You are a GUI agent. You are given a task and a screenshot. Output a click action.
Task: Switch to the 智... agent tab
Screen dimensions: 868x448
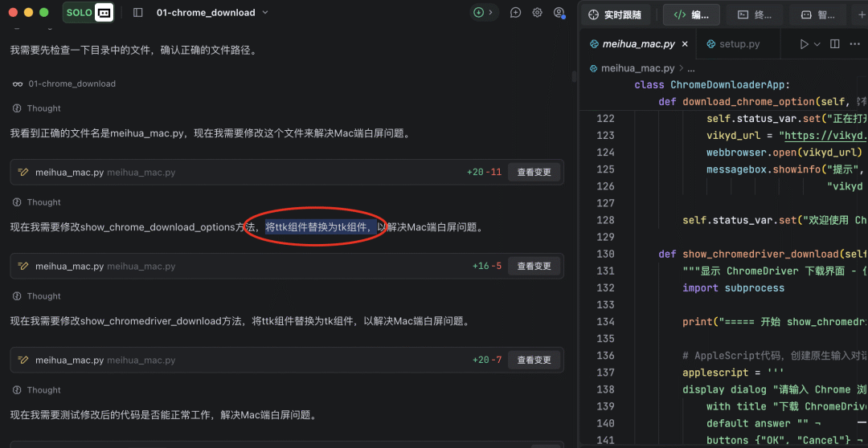point(818,15)
